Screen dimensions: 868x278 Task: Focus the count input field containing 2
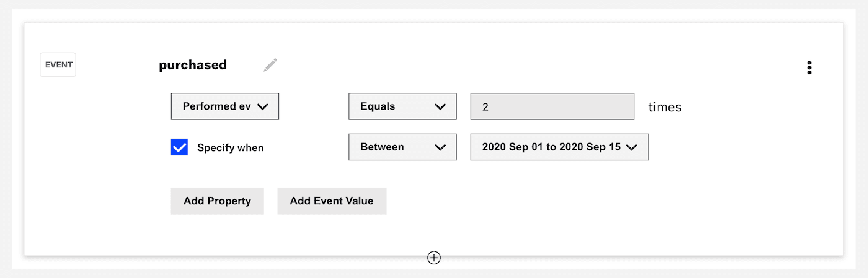point(552,106)
